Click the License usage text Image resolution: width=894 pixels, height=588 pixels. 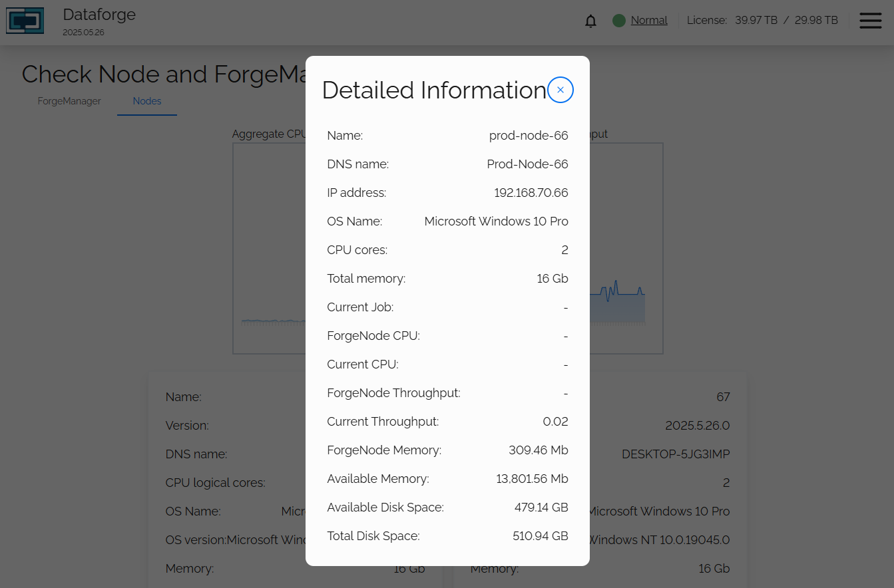pyautogui.click(x=762, y=21)
